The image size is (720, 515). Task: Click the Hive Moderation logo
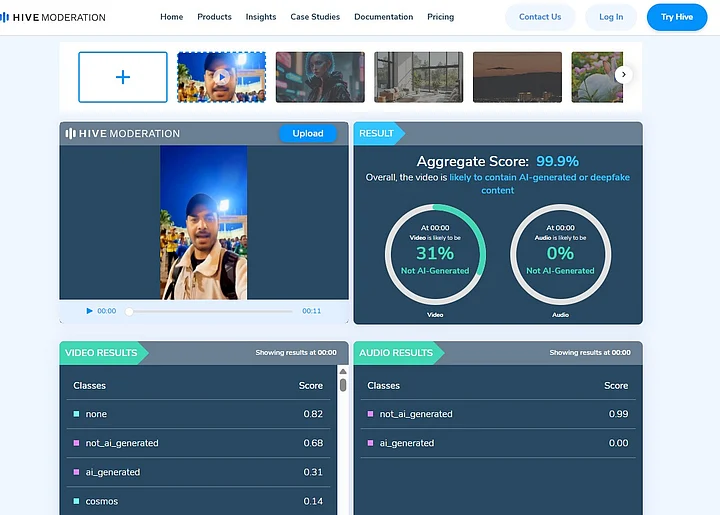coord(53,17)
